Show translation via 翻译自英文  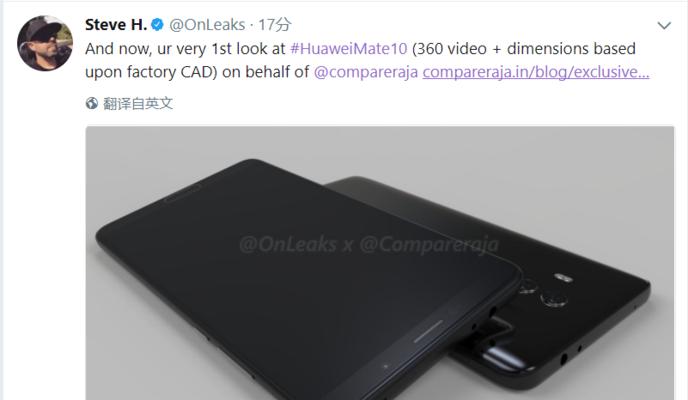pyautogui.click(x=138, y=104)
